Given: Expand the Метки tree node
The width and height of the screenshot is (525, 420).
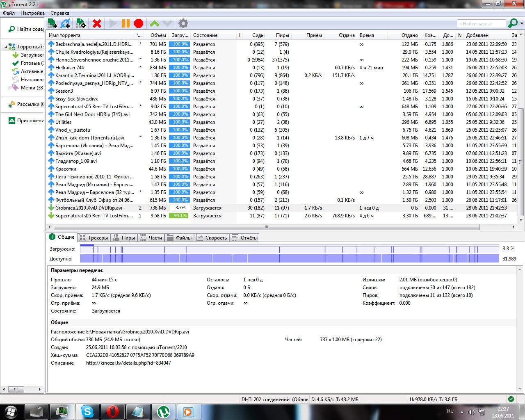Looking at the screenshot, I should [9, 88].
